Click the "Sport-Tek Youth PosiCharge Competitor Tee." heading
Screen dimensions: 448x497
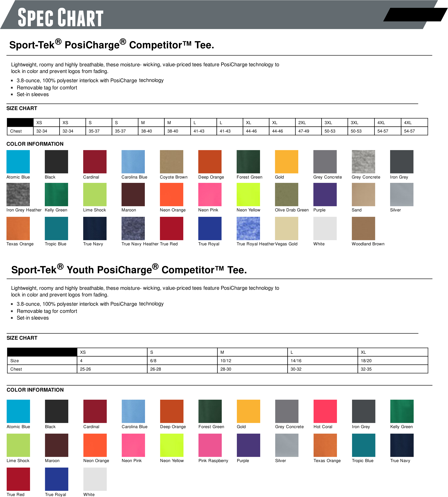129,269
